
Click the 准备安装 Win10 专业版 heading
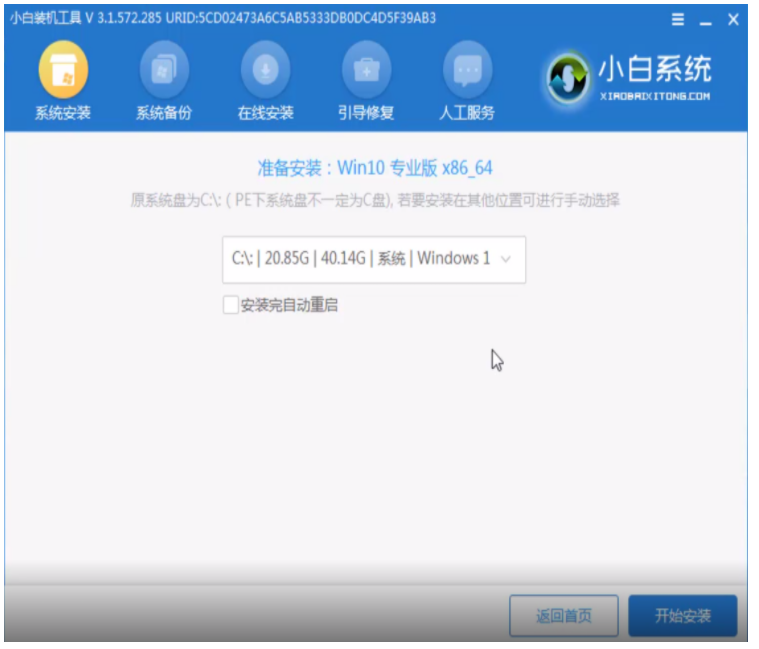tap(375, 168)
